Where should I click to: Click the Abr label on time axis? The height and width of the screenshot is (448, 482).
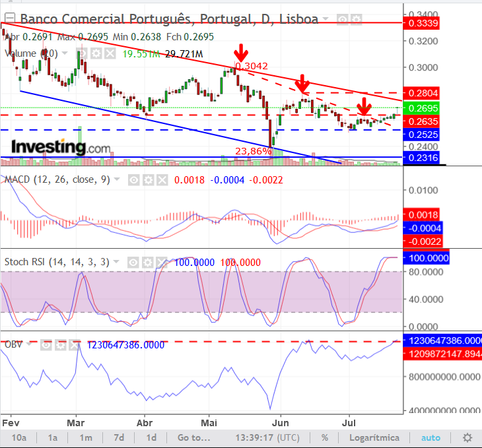pos(145,423)
